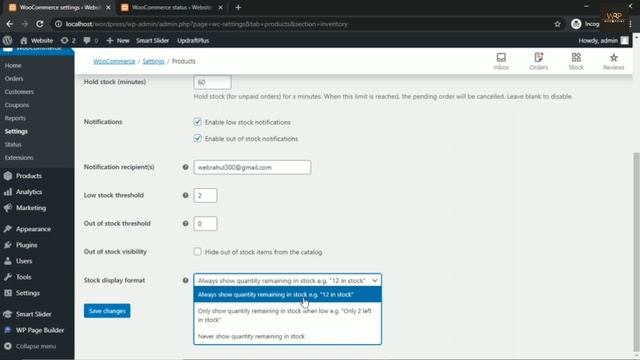Click UpdraftPlus in admin bar
Screen dimensions: 640x360
[193, 40]
